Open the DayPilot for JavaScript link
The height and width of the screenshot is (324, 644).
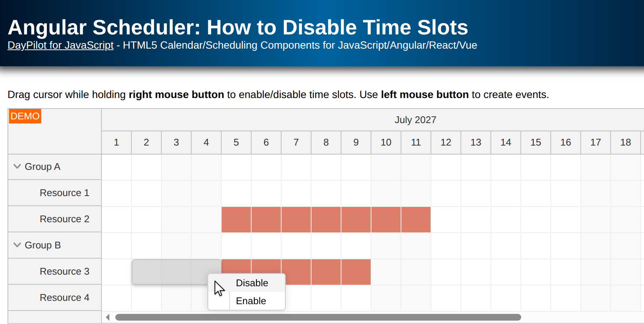click(x=60, y=45)
